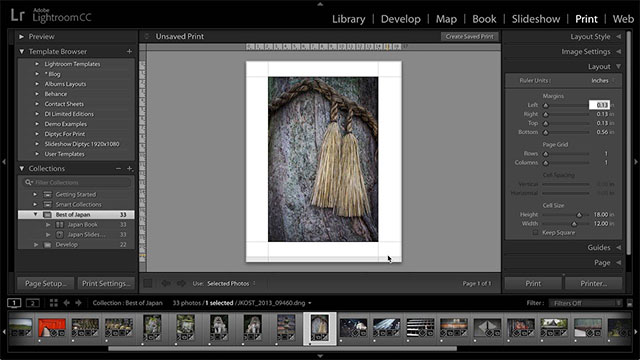Image resolution: width=640 pixels, height=360 pixels.
Task: Click the Japan Book collection icon
Action: [60, 224]
